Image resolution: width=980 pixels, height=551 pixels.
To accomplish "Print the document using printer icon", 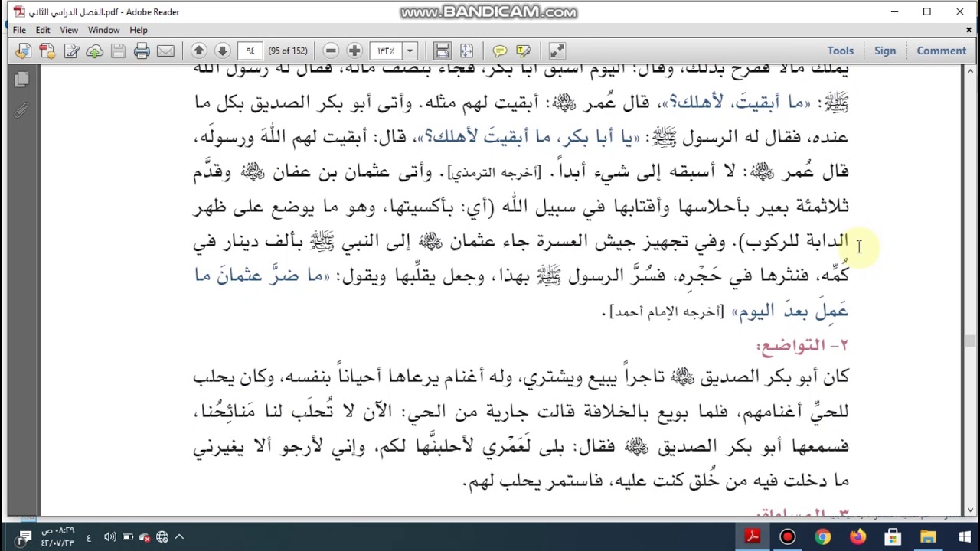I will pyautogui.click(x=142, y=51).
